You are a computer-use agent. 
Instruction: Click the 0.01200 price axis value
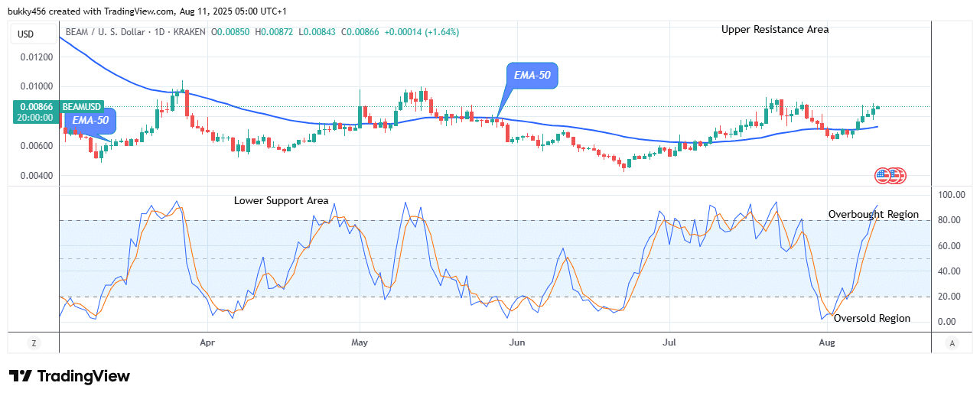36,57
